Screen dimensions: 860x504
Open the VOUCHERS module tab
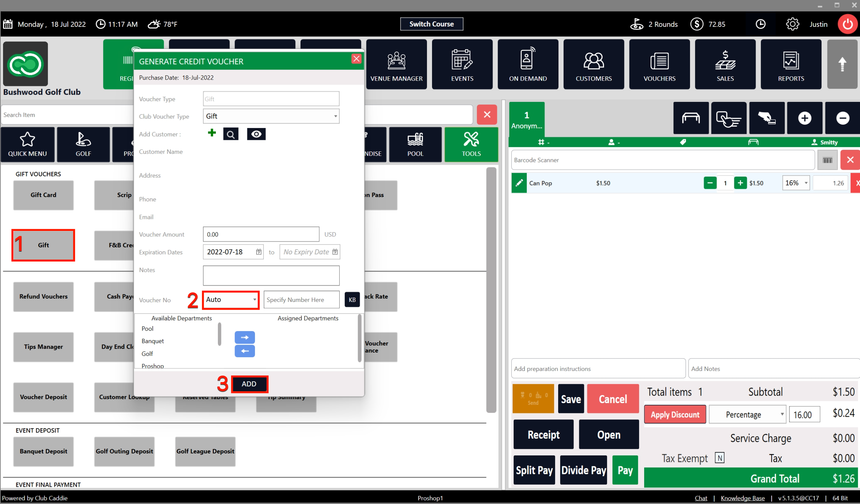(x=659, y=65)
